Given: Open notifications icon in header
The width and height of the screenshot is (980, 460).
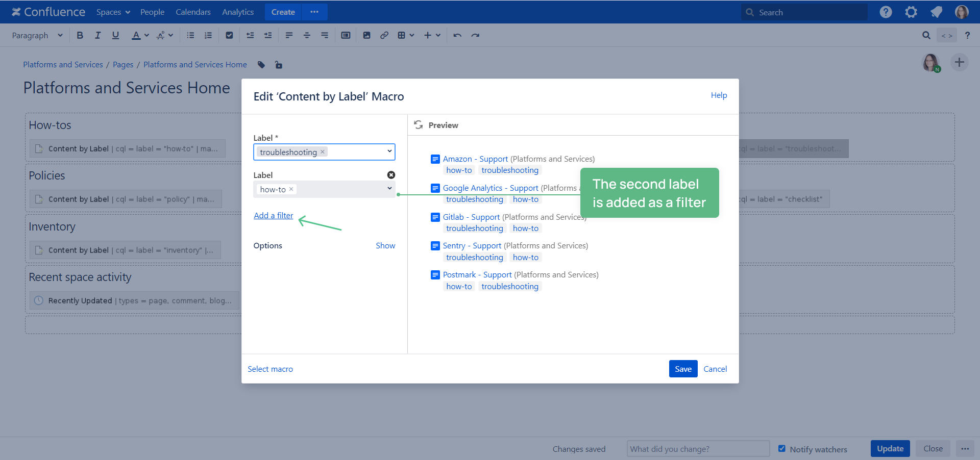Looking at the screenshot, I should (x=936, y=12).
